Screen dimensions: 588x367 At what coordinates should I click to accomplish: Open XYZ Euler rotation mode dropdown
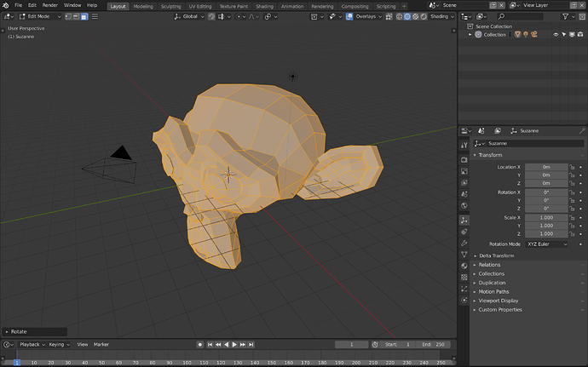(x=546, y=244)
